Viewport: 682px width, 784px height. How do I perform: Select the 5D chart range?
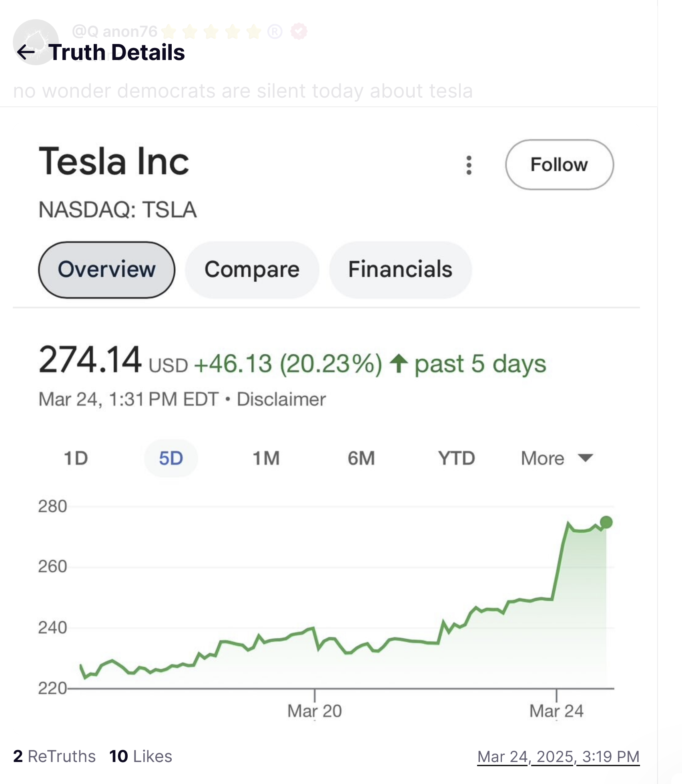click(171, 458)
